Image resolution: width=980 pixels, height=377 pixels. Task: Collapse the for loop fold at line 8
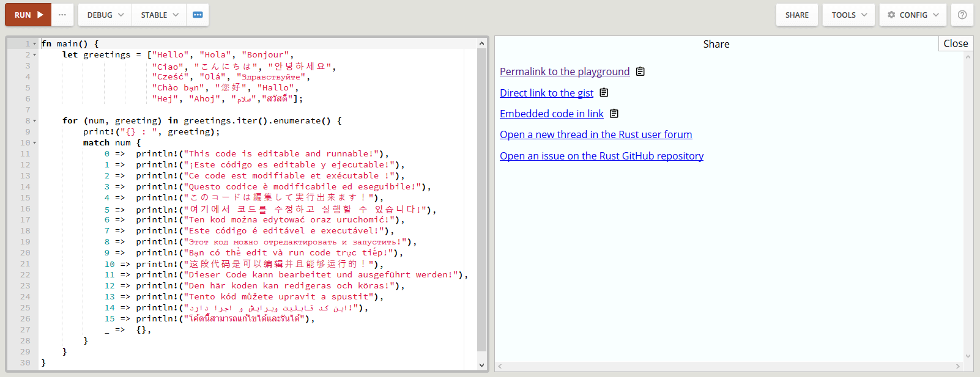[x=35, y=121]
